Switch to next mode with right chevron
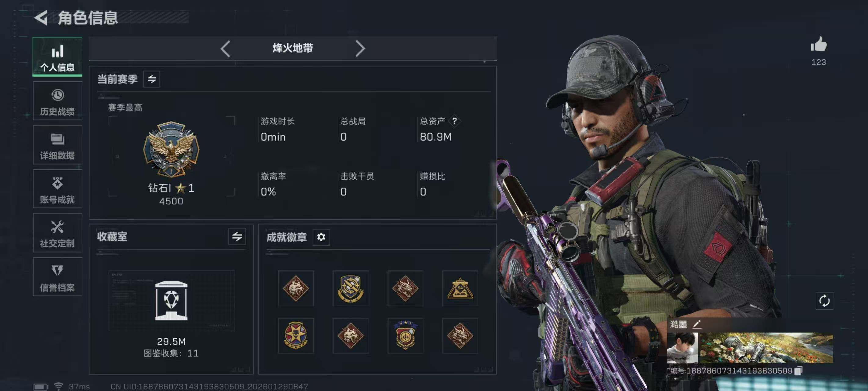Image resolution: width=868 pixels, height=391 pixels. 360,49
